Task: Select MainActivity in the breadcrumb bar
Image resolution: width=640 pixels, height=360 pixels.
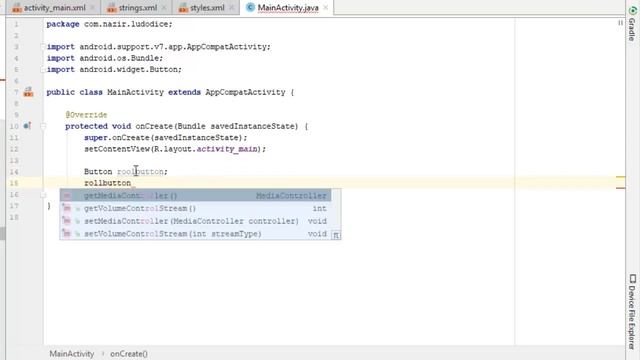Action: [72, 353]
